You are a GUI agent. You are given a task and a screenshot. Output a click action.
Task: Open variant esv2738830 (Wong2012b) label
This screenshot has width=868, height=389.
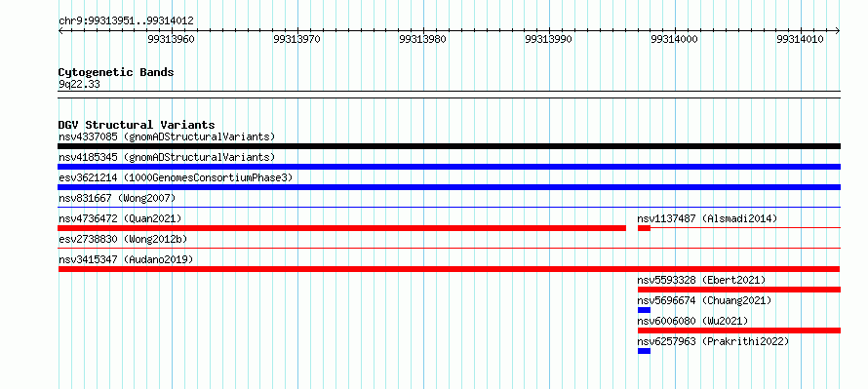tap(123, 239)
